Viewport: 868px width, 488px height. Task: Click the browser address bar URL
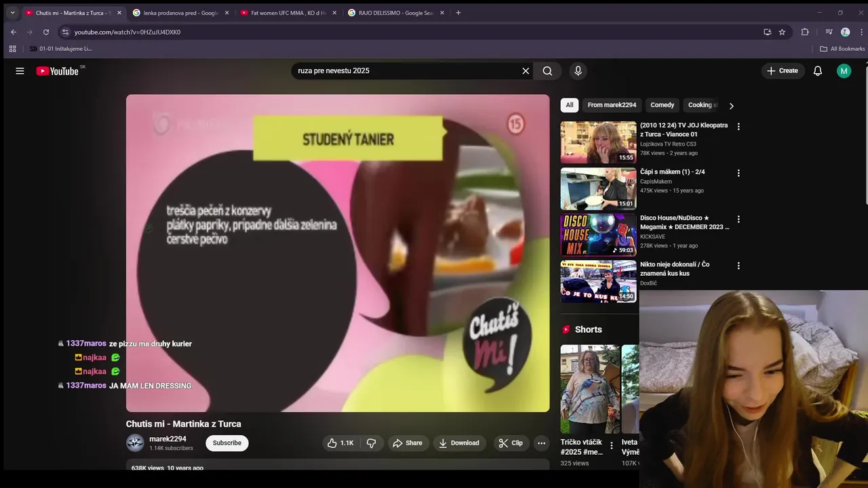[x=127, y=32]
